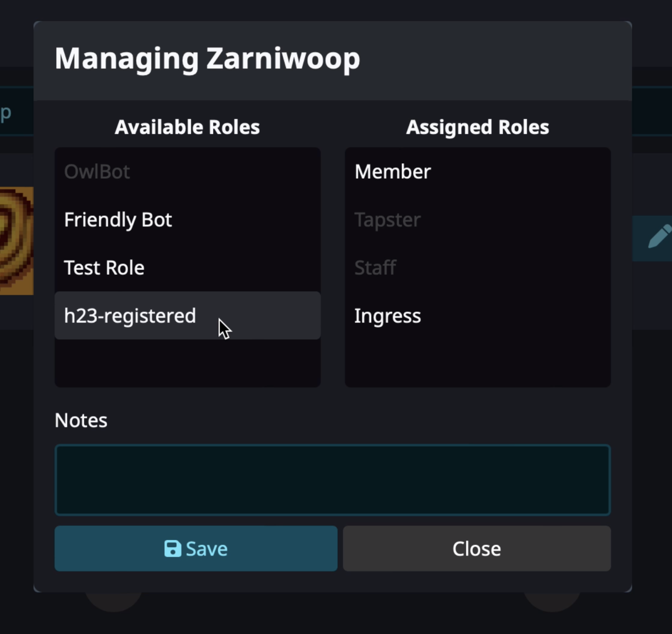
Task: Select Test Role from Available Roles
Action: [x=187, y=268]
